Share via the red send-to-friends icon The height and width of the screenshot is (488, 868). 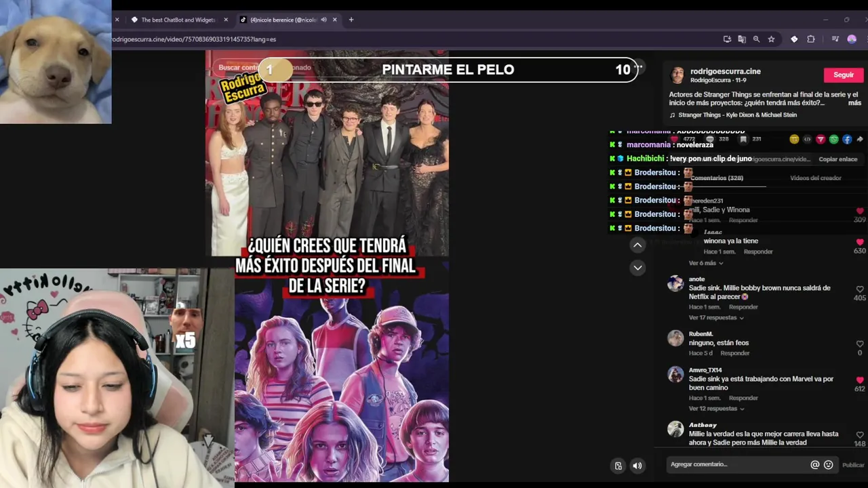pyautogui.click(x=821, y=140)
